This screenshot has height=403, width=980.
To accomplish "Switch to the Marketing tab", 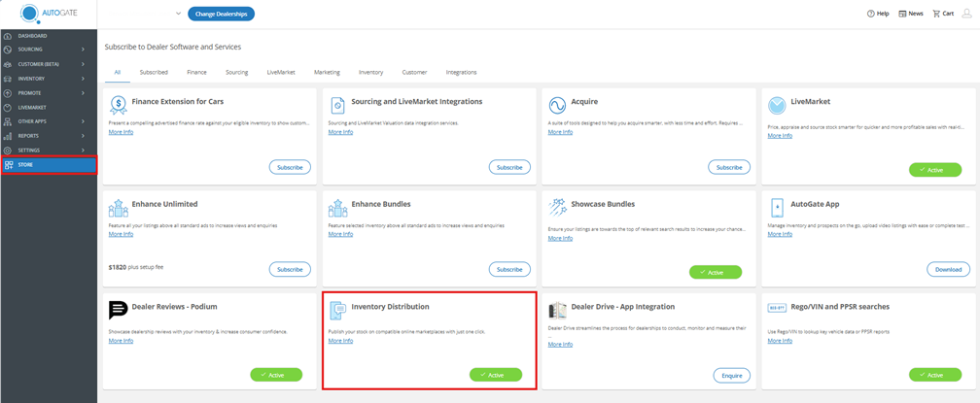I will click(327, 72).
